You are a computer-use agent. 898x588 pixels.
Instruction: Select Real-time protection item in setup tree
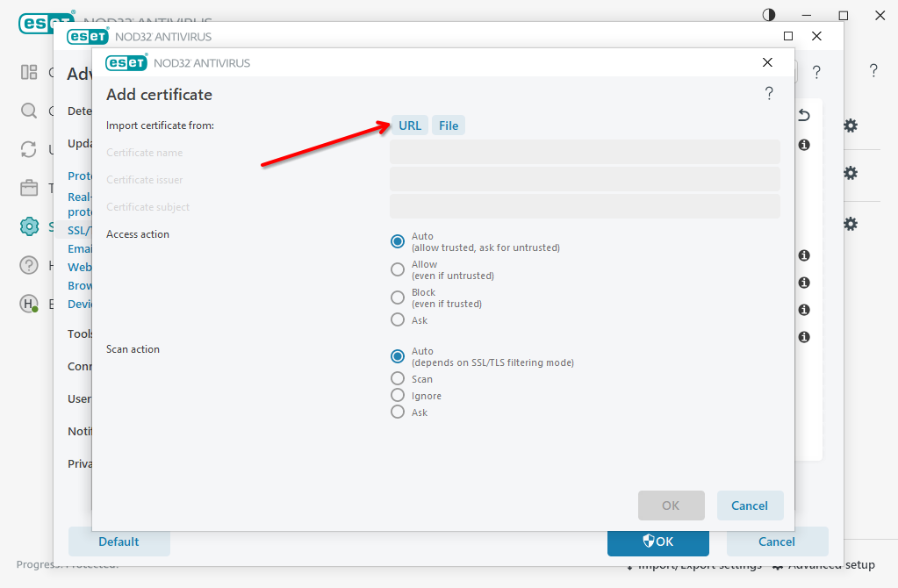(80, 204)
